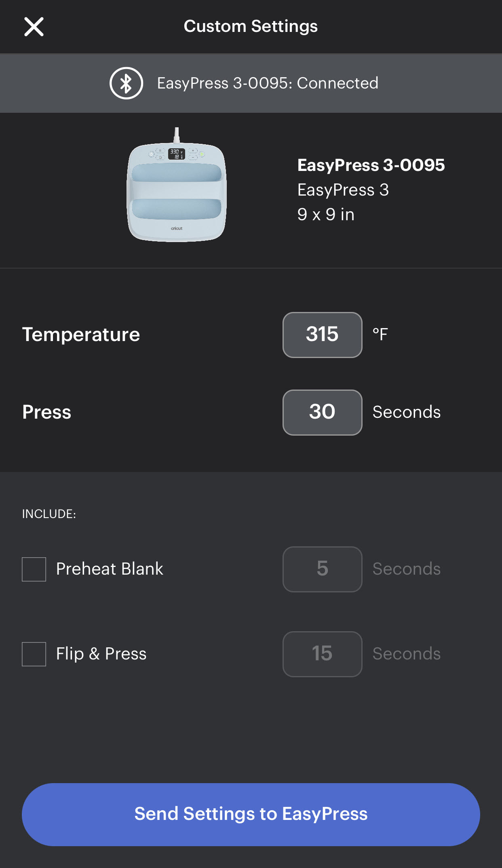Viewport: 502px width, 868px height.
Task: Tap the INCLUDE section heading
Action: [x=49, y=514]
